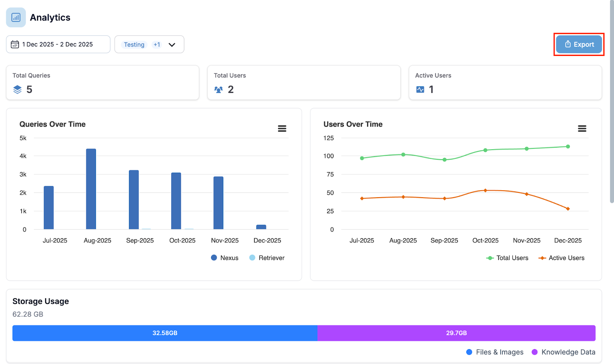Click the Total Queries layers icon
The width and height of the screenshot is (614, 364).
(x=17, y=89)
